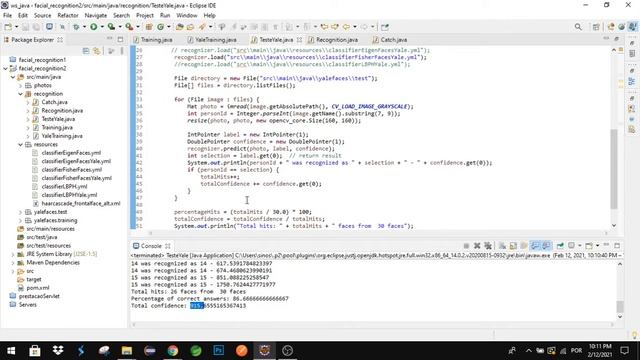Select the prestacaoServlet project
Image resolution: width=640 pixels, height=360 pixels.
(x=39, y=296)
